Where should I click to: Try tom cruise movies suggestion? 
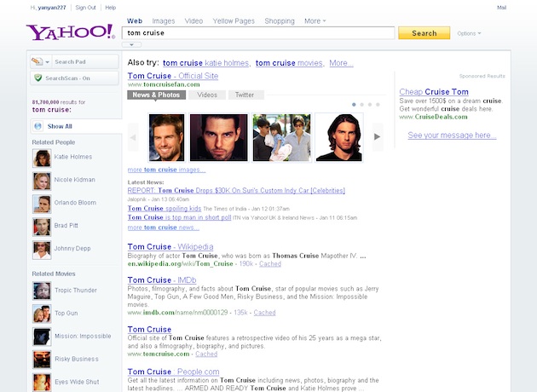289,63
